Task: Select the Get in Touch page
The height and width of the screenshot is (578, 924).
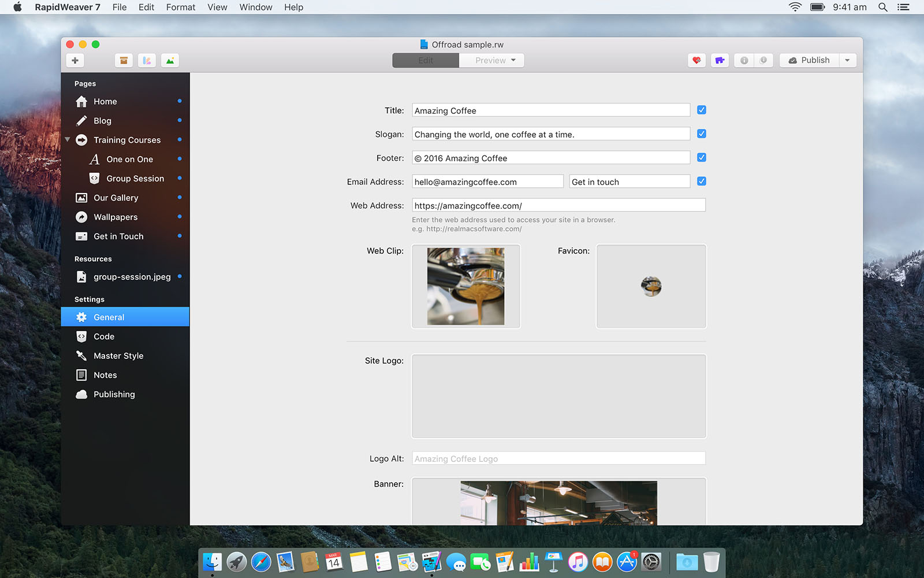Action: click(125, 236)
